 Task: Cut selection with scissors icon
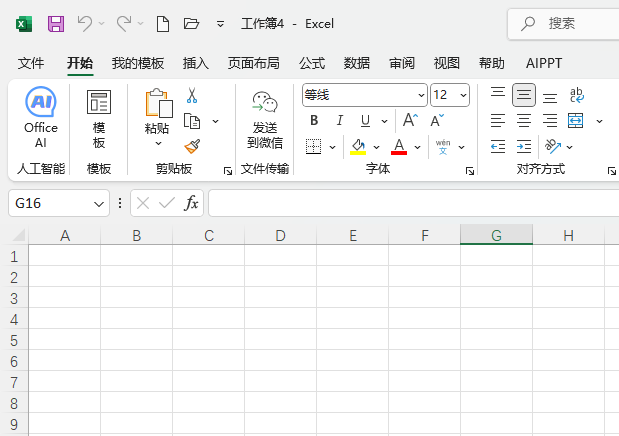[192, 95]
